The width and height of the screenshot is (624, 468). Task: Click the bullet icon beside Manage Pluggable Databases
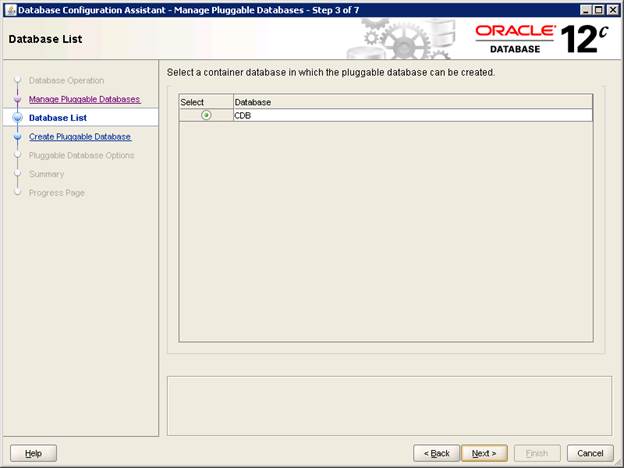click(x=17, y=99)
